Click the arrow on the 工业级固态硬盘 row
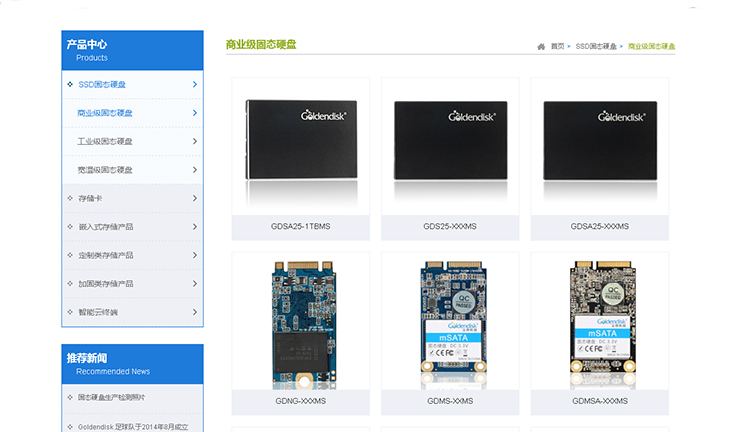This screenshot has height=432, width=736. 195,141
